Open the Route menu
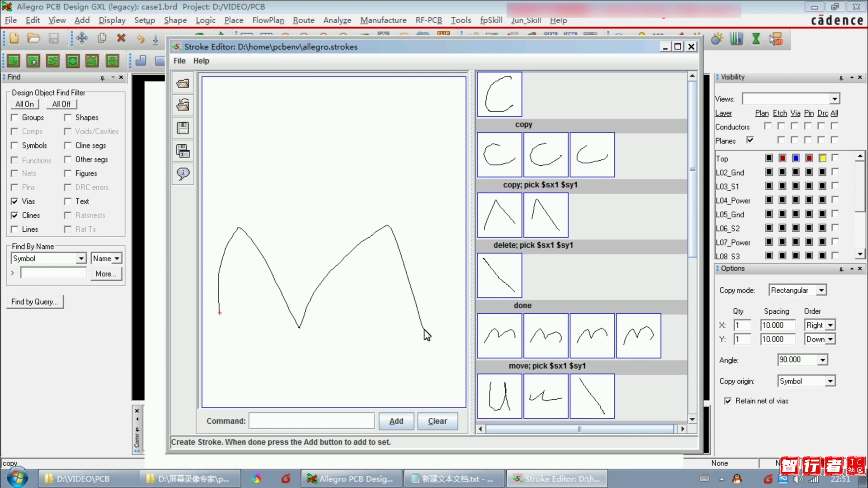868x488 pixels. 304,20
